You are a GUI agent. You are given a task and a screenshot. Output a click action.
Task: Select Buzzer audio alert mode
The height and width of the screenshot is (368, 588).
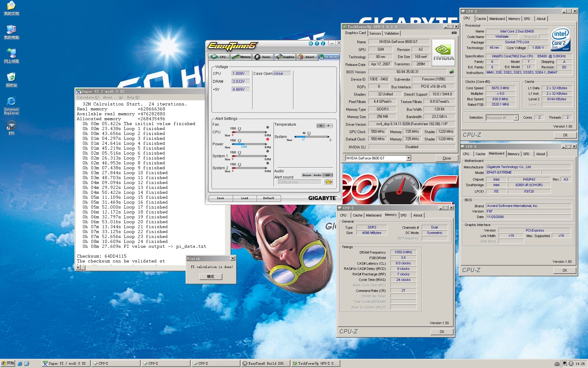307,175
